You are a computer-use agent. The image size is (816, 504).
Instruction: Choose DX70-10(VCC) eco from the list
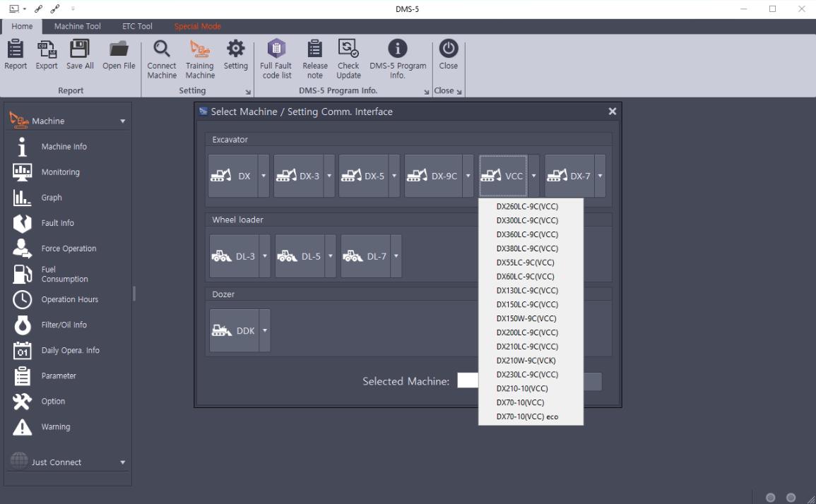click(x=527, y=416)
